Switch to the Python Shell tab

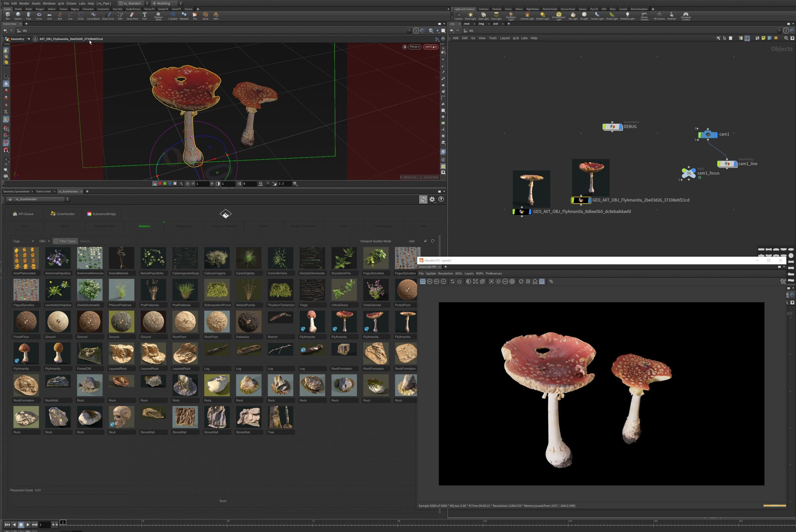pos(44,191)
